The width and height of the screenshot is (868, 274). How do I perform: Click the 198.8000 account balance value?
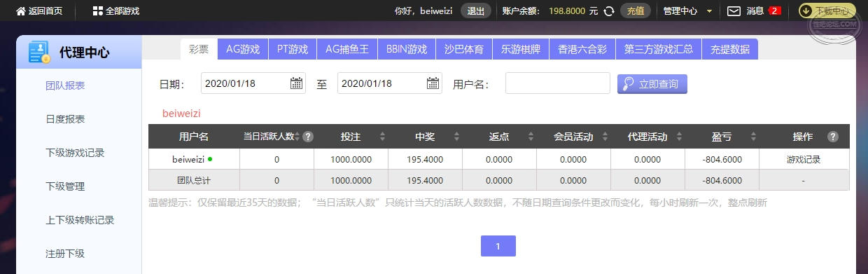568,11
